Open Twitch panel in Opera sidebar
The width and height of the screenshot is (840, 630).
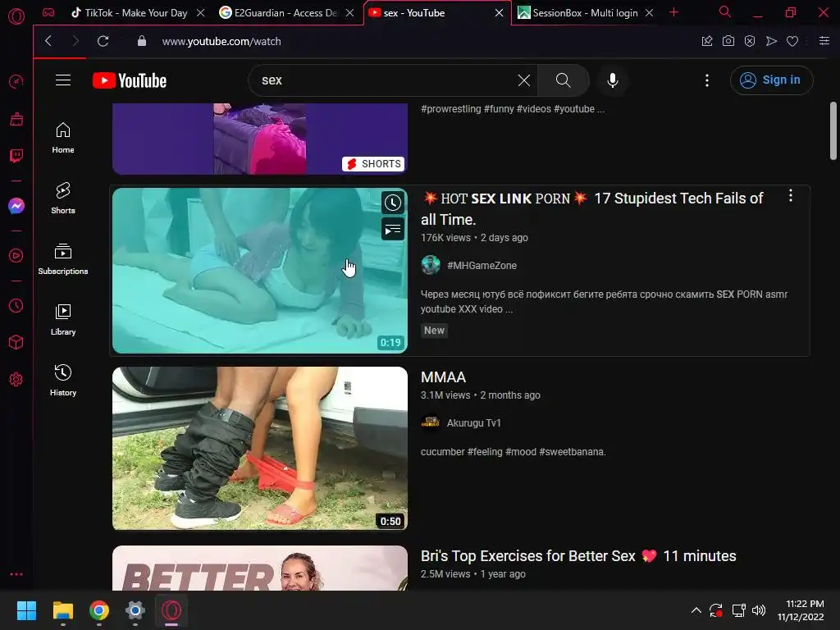pos(16,156)
